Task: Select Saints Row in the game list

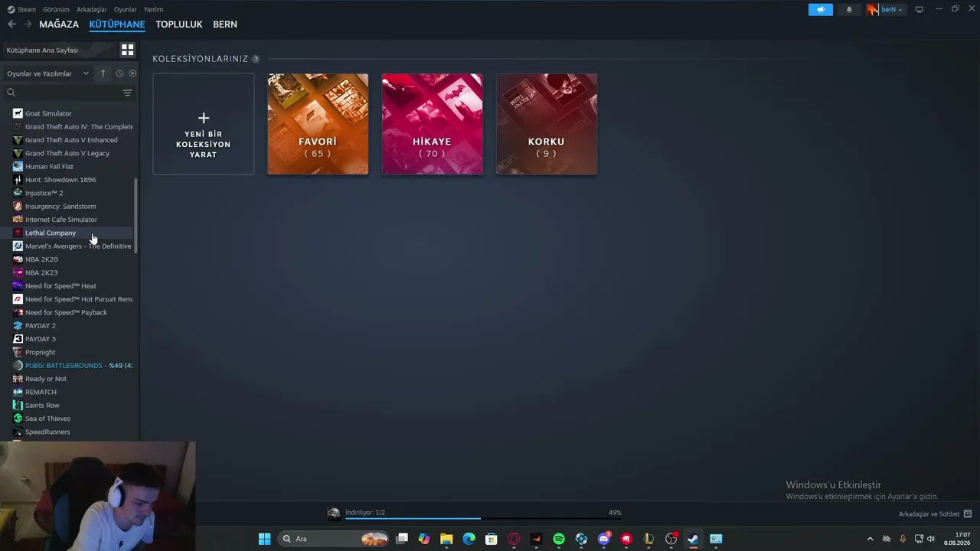Action: pos(42,406)
